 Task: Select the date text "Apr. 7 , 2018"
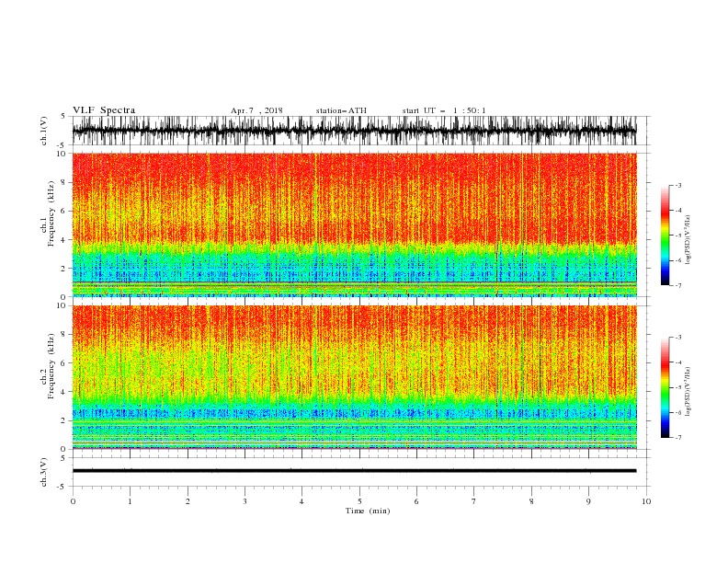click(256, 110)
